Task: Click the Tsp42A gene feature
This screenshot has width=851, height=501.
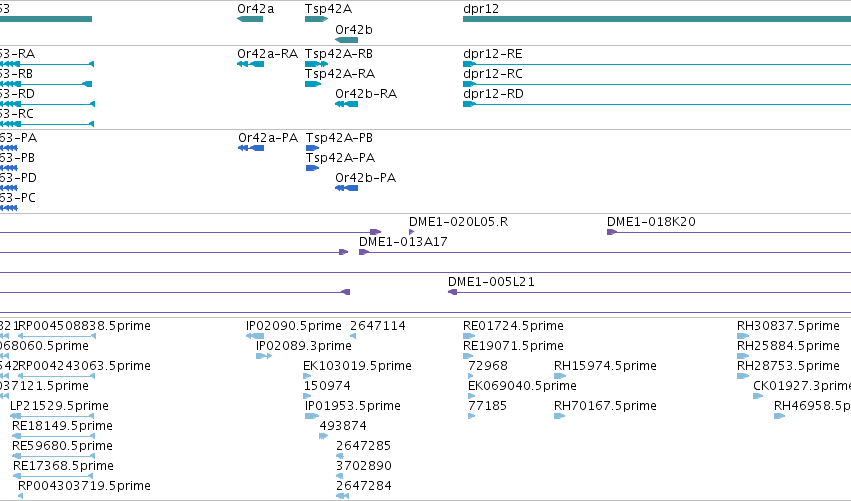Action: point(316,19)
